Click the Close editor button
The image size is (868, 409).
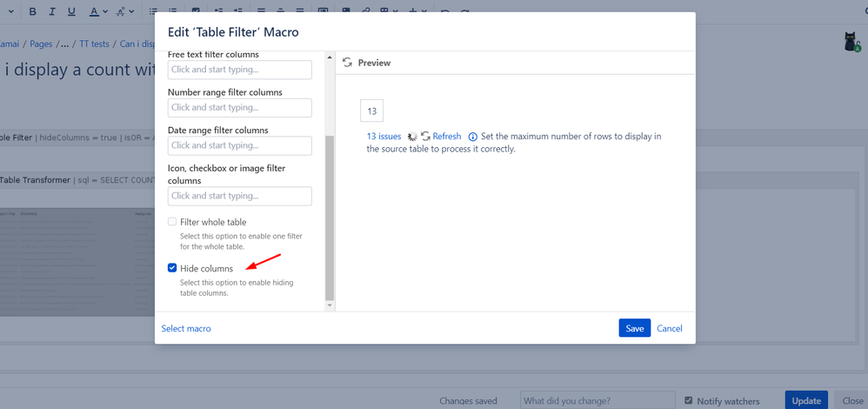coord(852,400)
